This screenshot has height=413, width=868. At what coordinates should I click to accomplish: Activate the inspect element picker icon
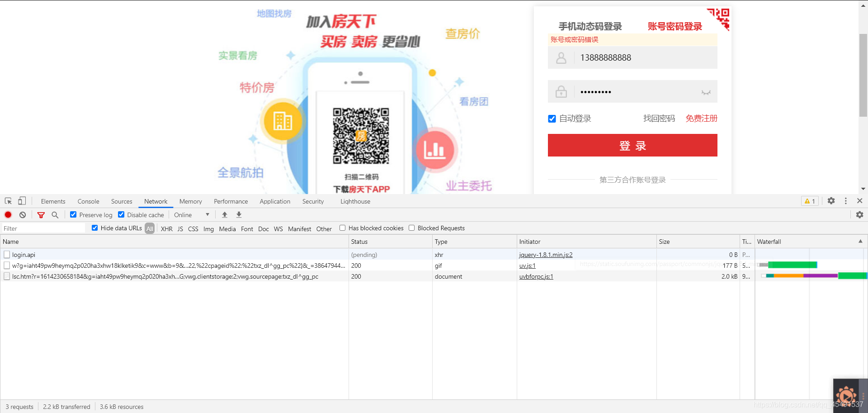coord(8,201)
